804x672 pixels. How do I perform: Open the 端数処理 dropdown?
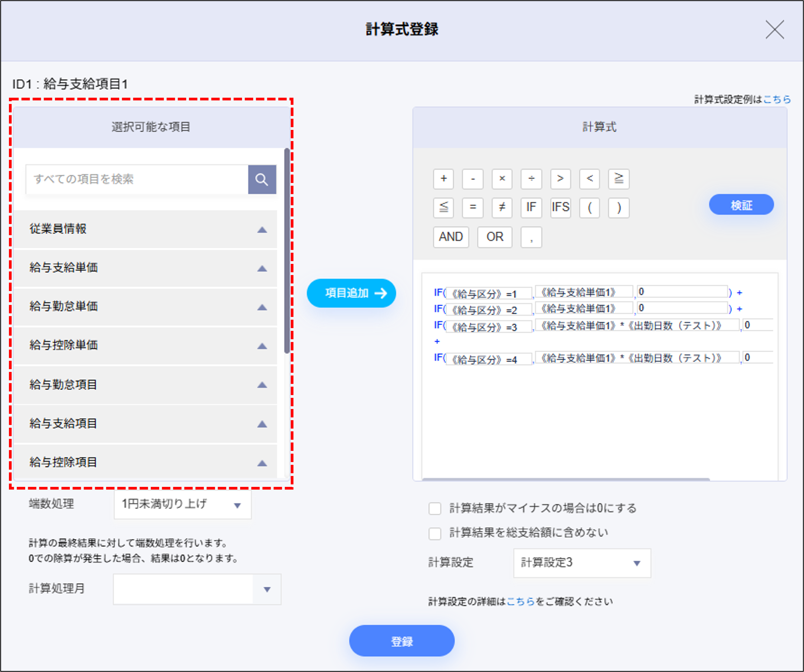click(182, 504)
